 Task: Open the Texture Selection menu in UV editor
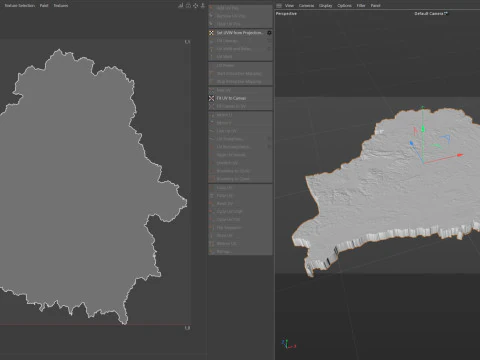(20, 5)
